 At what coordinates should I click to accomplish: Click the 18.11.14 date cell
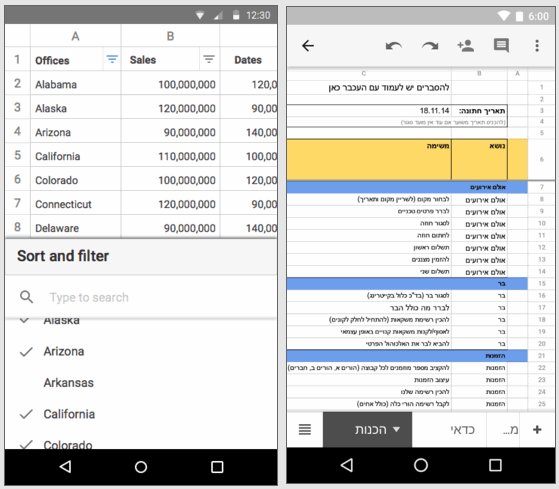(x=369, y=110)
